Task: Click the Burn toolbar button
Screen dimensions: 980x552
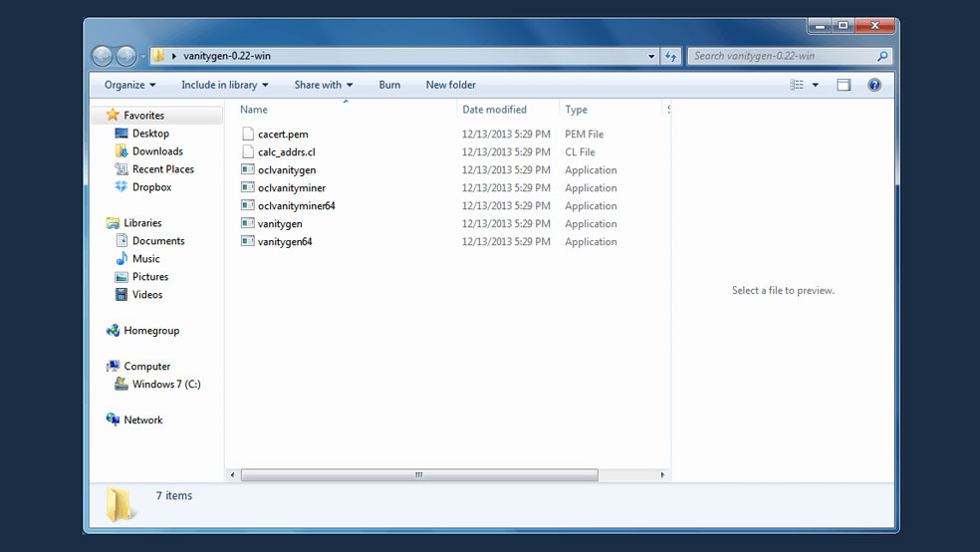Action: click(x=389, y=85)
